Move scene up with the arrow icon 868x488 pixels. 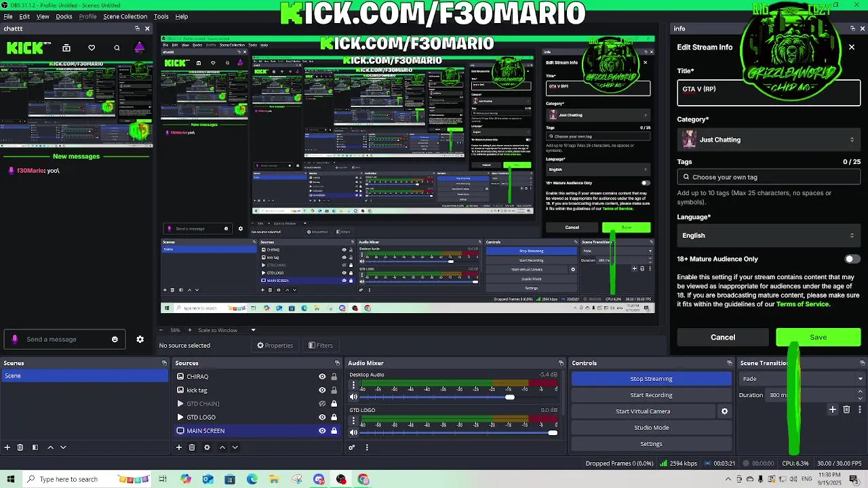pos(50,447)
